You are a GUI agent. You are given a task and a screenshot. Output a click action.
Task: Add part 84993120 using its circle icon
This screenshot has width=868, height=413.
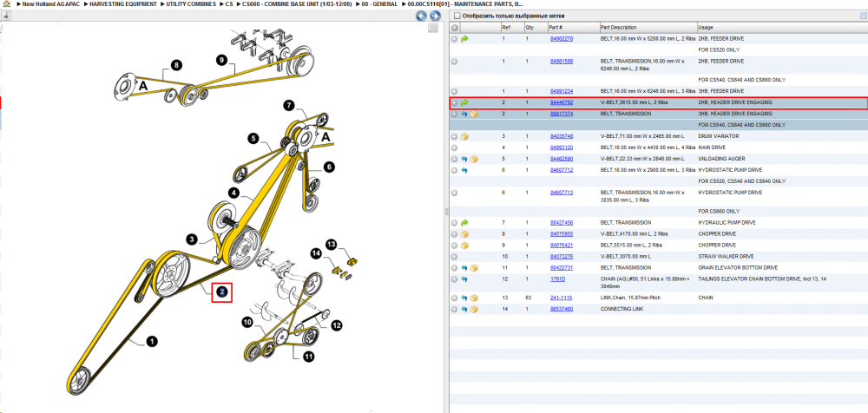[455, 147]
